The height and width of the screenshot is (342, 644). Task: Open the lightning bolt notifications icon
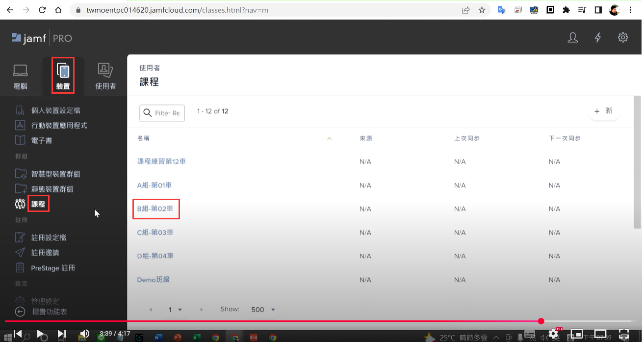click(598, 38)
